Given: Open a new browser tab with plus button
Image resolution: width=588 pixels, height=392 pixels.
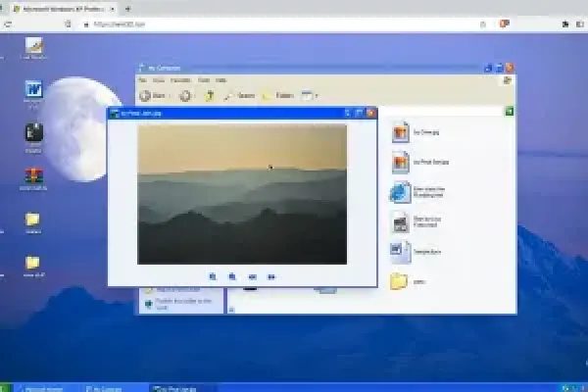Looking at the screenshot, I should coord(127,9).
